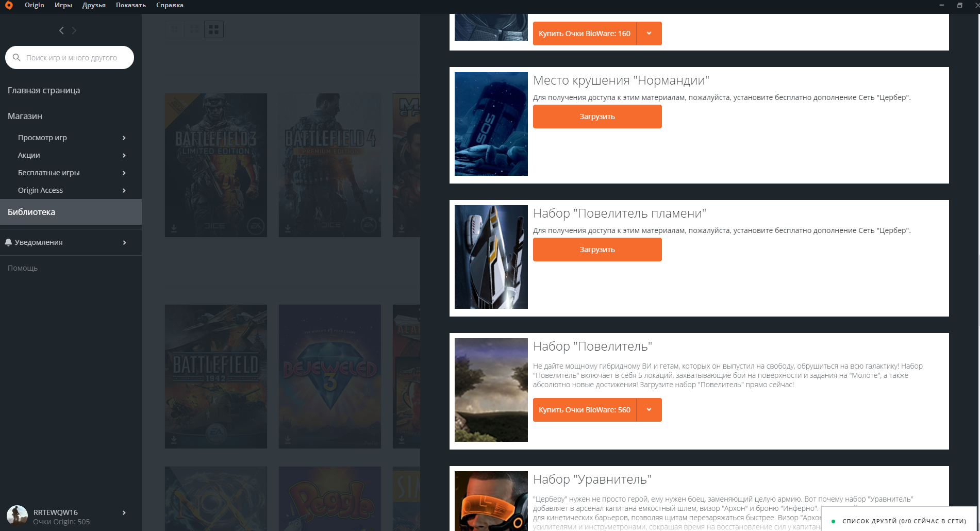Click the download icon on Bejeweled 3 tile

tap(288, 439)
